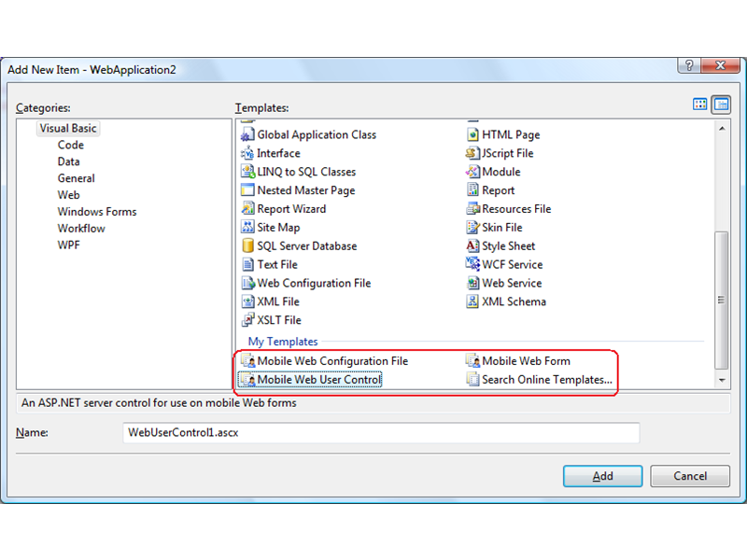Switch to large icons view

coord(699,105)
